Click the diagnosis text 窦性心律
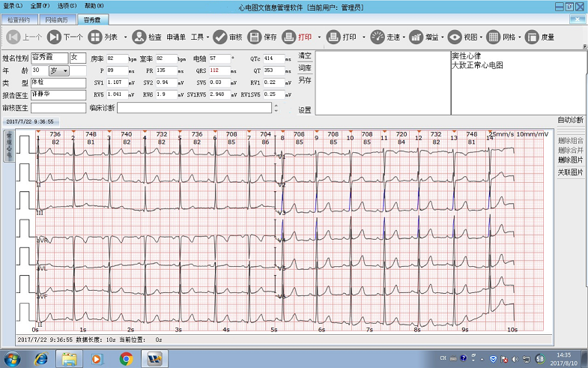Viewport: 588px width, 368px height. pyautogui.click(x=466, y=56)
